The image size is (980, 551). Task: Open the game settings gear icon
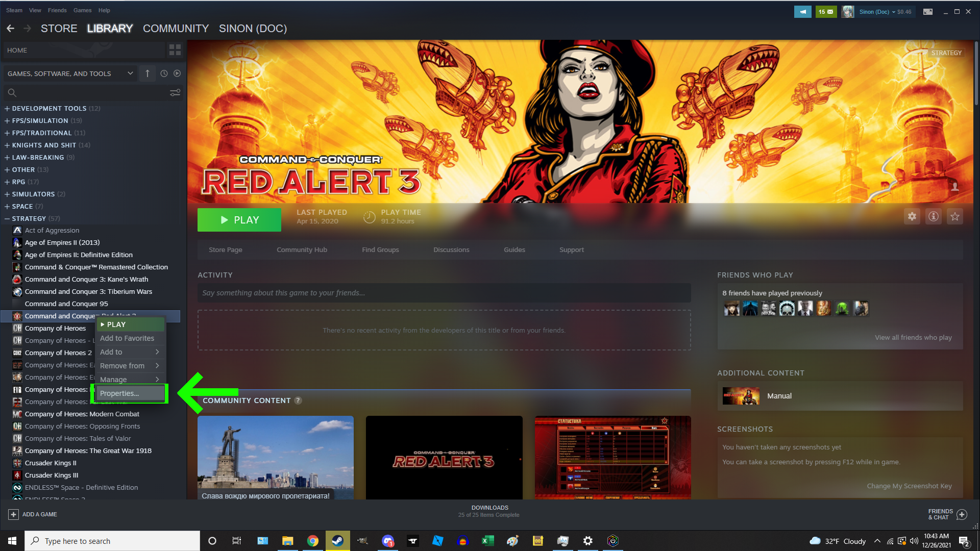pos(912,217)
